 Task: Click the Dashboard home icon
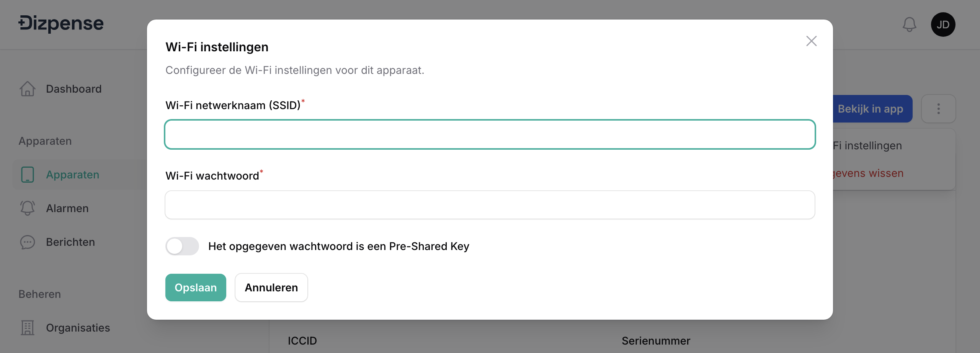28,89
